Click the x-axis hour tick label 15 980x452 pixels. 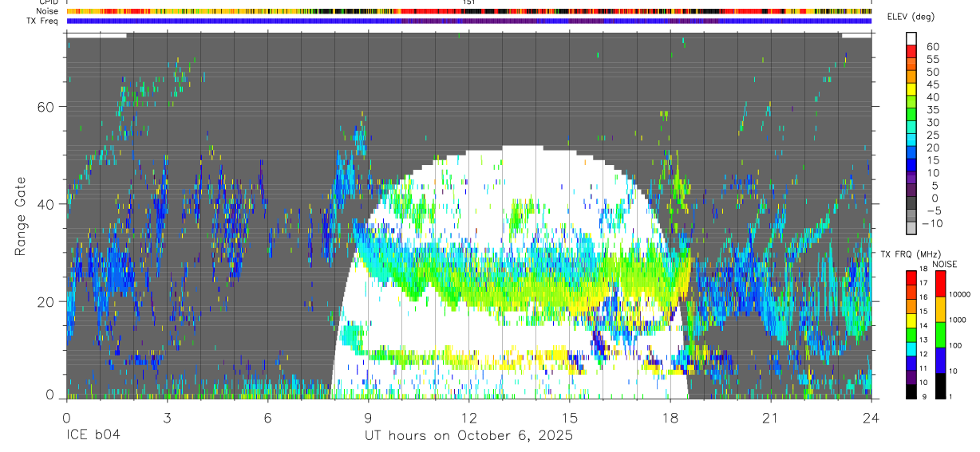[x=569, y=418]
